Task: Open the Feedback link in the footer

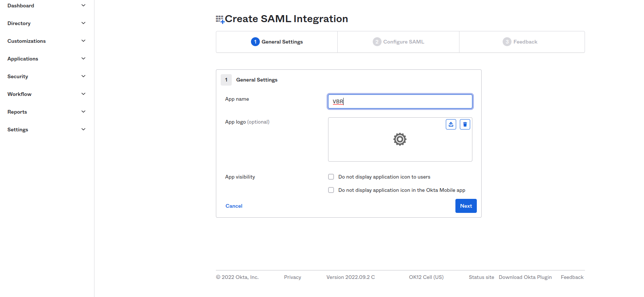Action: point(572,277)
